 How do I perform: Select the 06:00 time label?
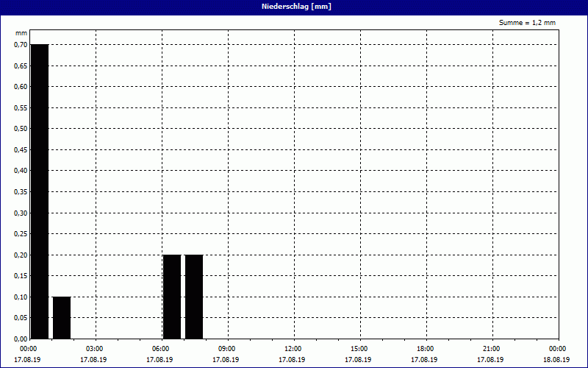(161, 349)
